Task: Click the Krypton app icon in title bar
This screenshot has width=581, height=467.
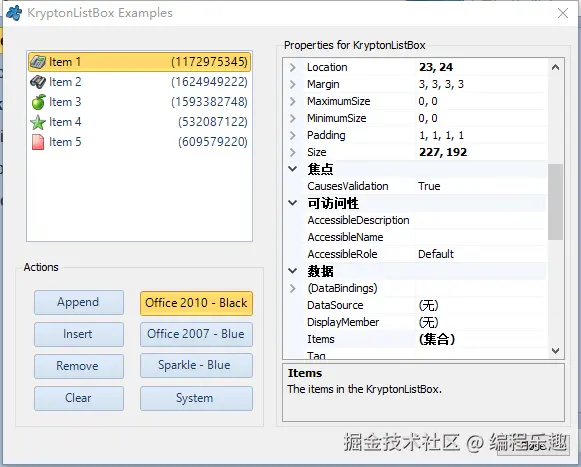Action: click(x=14, y=13)
